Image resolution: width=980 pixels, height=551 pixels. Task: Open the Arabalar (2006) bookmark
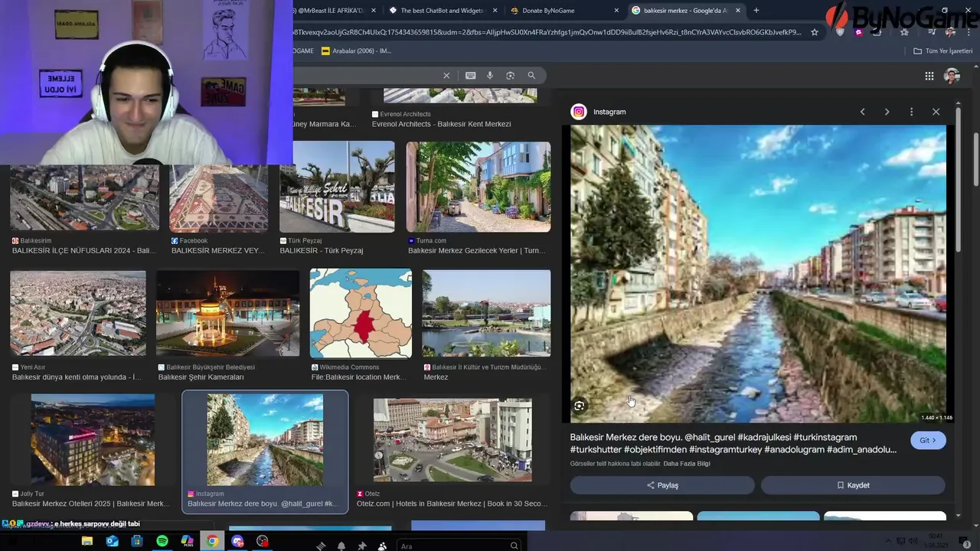click(357, 51)
